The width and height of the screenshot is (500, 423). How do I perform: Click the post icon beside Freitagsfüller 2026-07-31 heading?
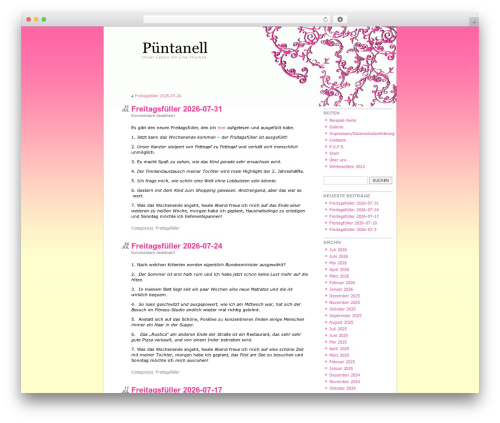pyautogui.click(x=125, y=109)
